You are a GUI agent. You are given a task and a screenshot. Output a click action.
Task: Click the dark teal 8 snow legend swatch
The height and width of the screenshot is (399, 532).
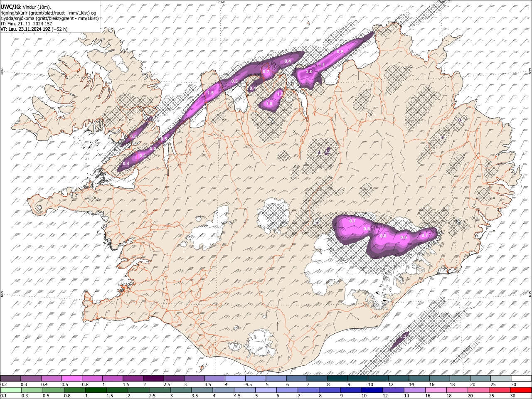pos(337,379)
